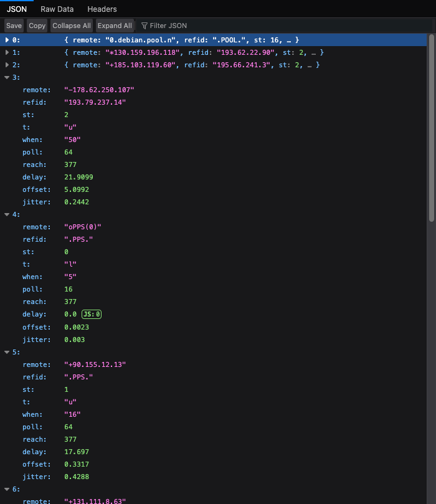Screen dimensions: 436x504
Task: Select the JSON tab
Action: [x=17, y=9]
